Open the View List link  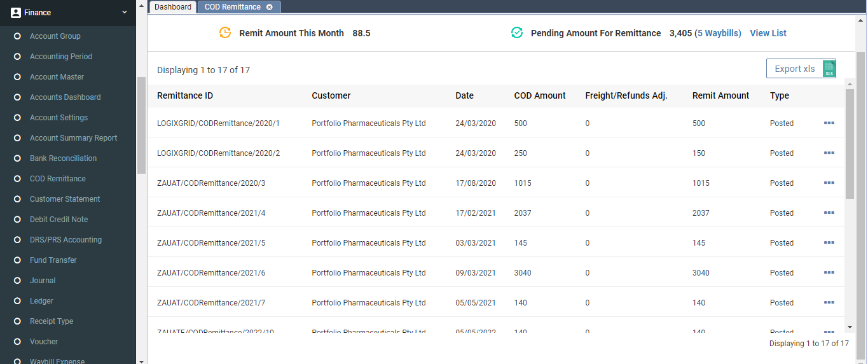tap(768, 33)
